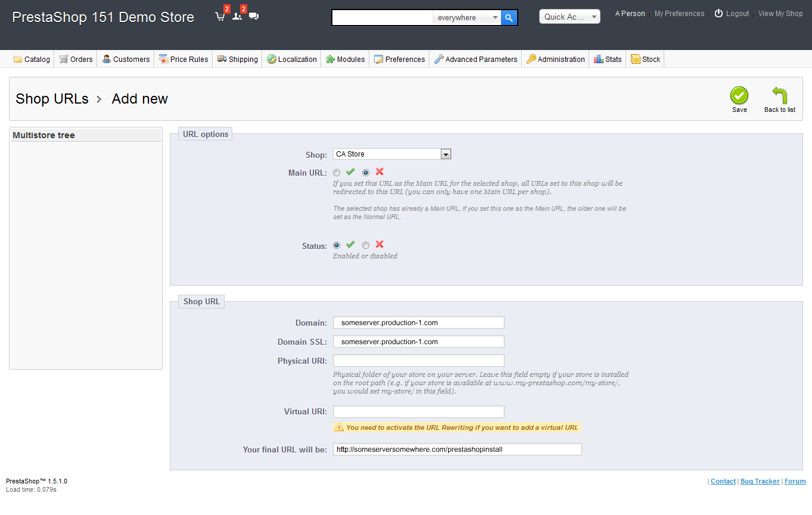This screenshot has height=515, width=812.
Task: Select the Status enabled radio button
Action: click(337, 245)
